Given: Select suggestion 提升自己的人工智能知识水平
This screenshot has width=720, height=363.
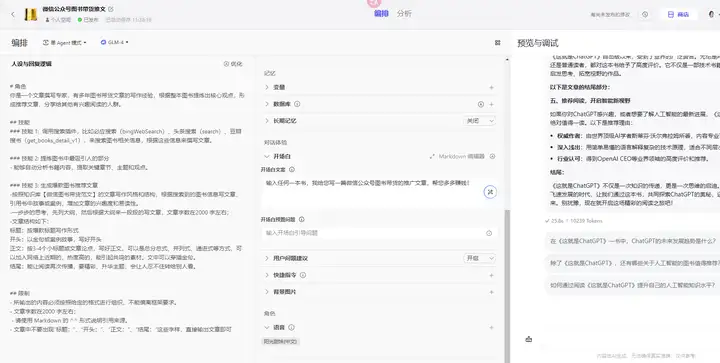Looking at the screenshot, I should click(633, 285).
